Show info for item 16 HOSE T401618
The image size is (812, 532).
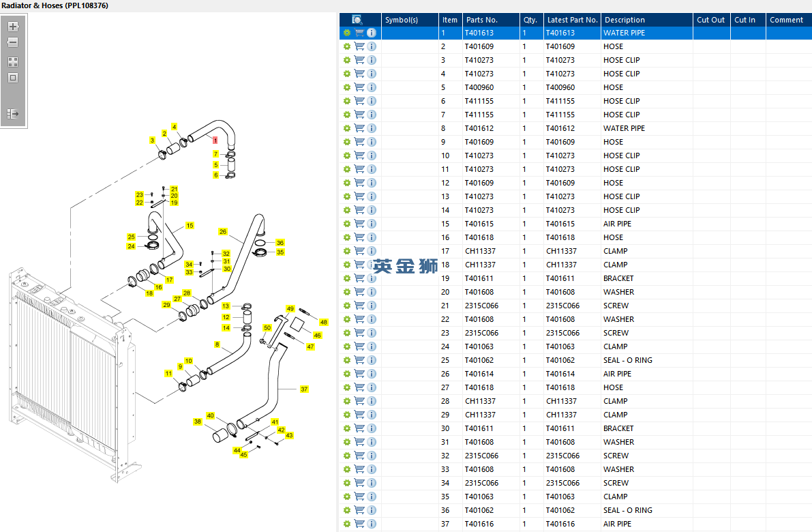372,238
